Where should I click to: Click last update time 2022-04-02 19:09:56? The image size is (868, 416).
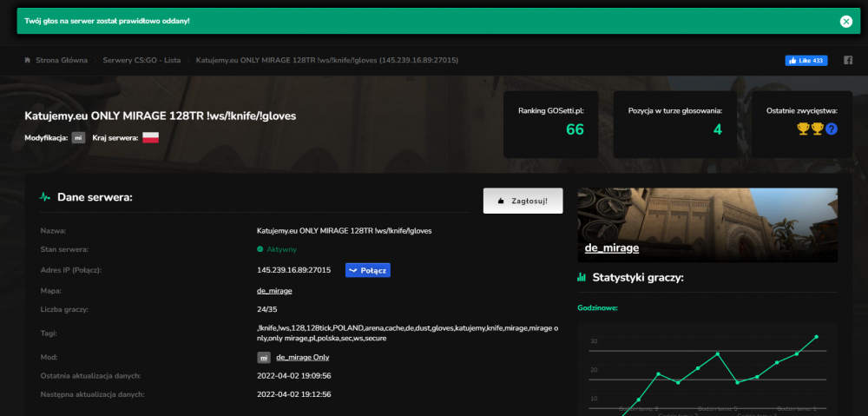(294, 375)
